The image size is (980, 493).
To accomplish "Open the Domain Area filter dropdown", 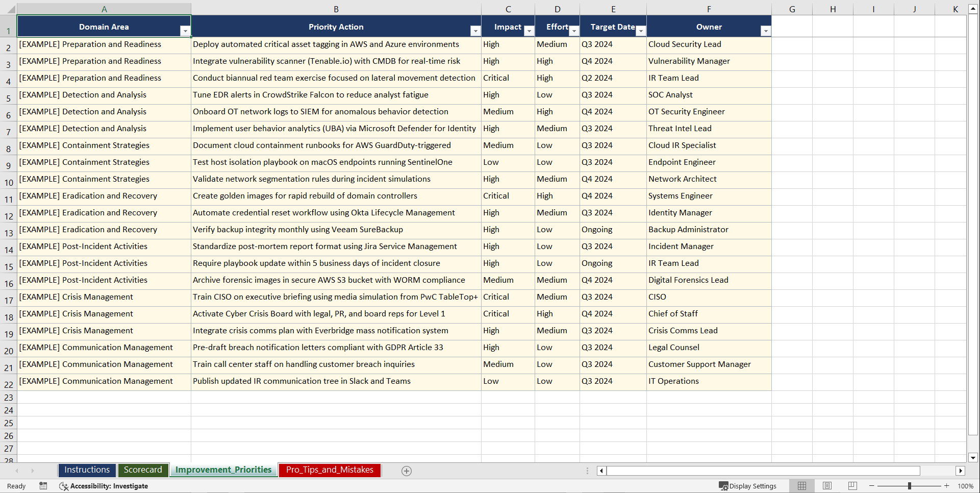I will (x=186, y=31).
